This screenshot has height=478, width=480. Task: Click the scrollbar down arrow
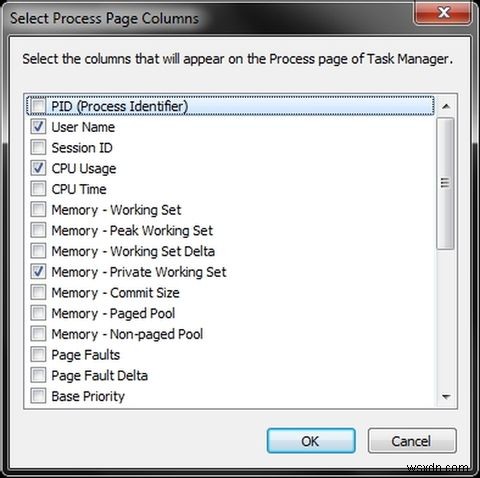(x=446, y=397)
